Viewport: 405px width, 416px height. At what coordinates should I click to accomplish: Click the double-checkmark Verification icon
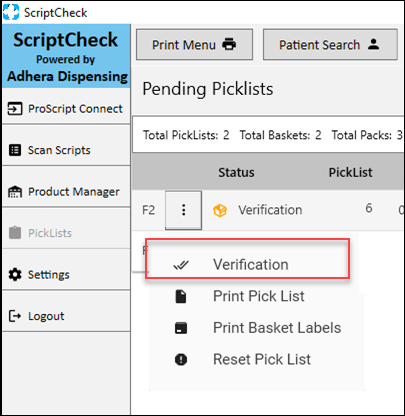point(181,265)
